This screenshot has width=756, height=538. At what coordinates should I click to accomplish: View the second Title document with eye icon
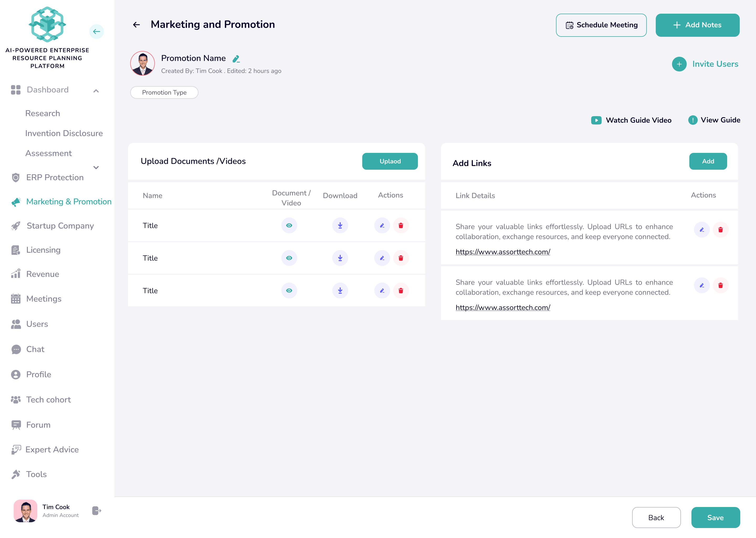tap(289, 258)
